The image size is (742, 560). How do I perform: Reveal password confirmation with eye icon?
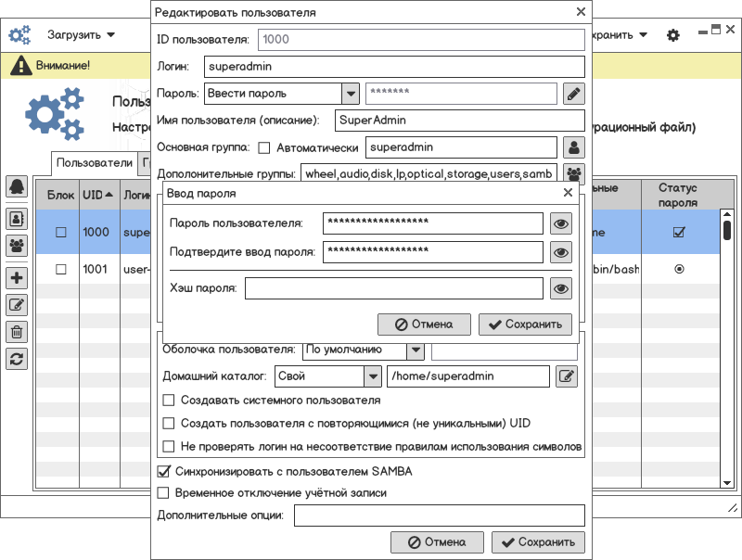[561, 252]
